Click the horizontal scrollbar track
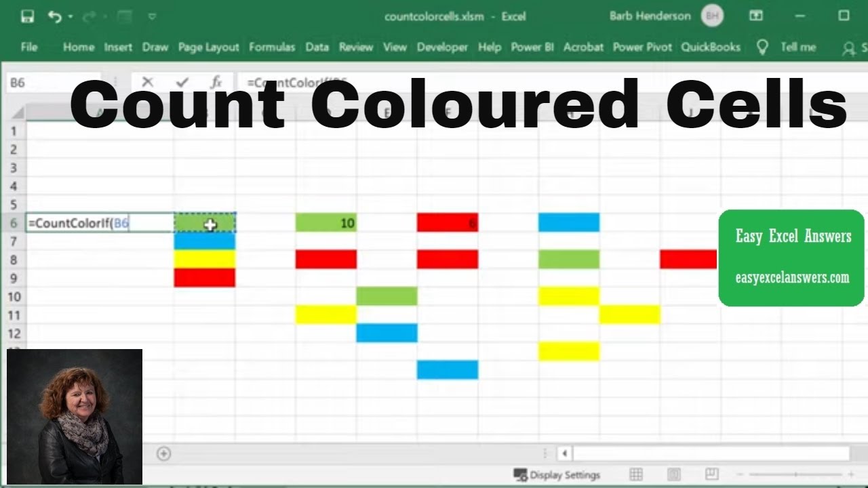This screenshot has width=868, height=488. click(x=711, y=453)
